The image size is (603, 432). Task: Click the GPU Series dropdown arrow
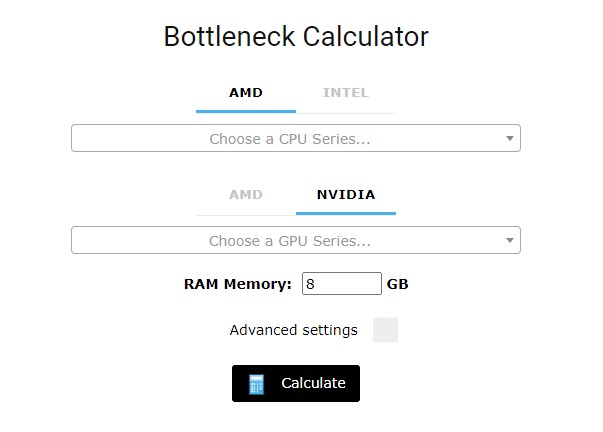pos(509,241)
